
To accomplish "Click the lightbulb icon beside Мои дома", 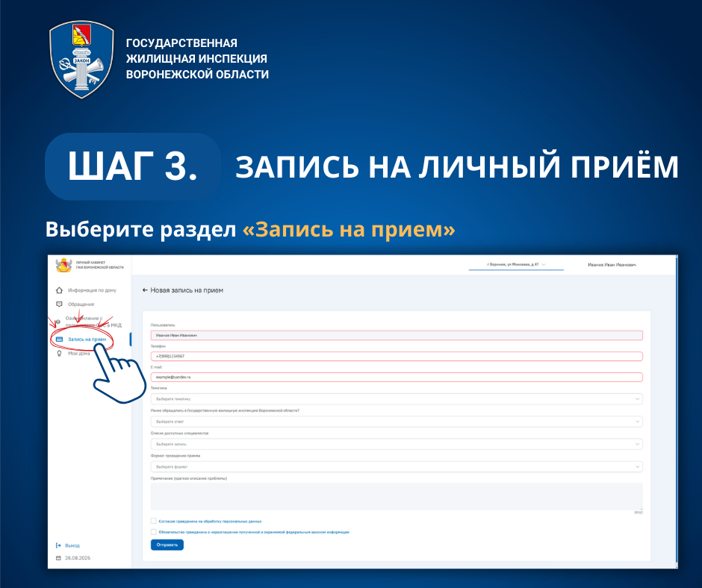I will (x=59, y=354).
